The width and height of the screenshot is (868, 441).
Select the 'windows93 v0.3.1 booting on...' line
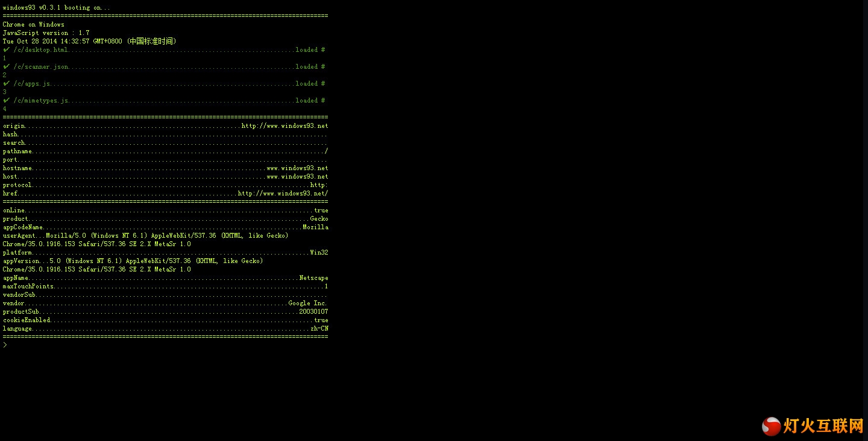click(57, 8)
